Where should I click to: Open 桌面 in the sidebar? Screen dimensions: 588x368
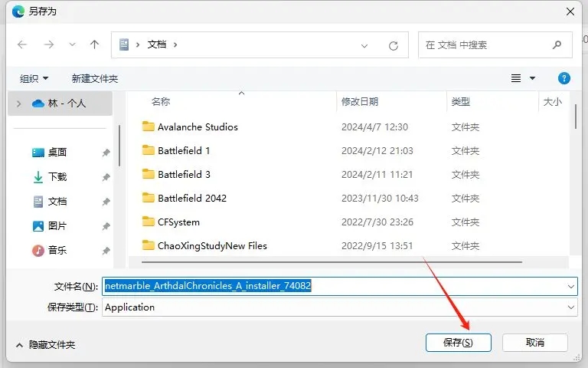(x=57, y=152)
